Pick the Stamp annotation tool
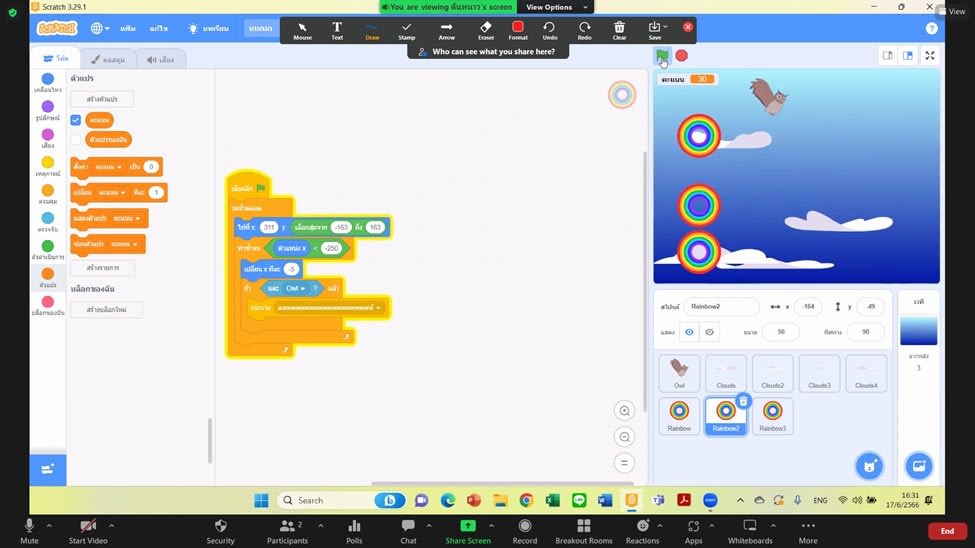This screenshot has width=975, height=548. tap(407, 30)
